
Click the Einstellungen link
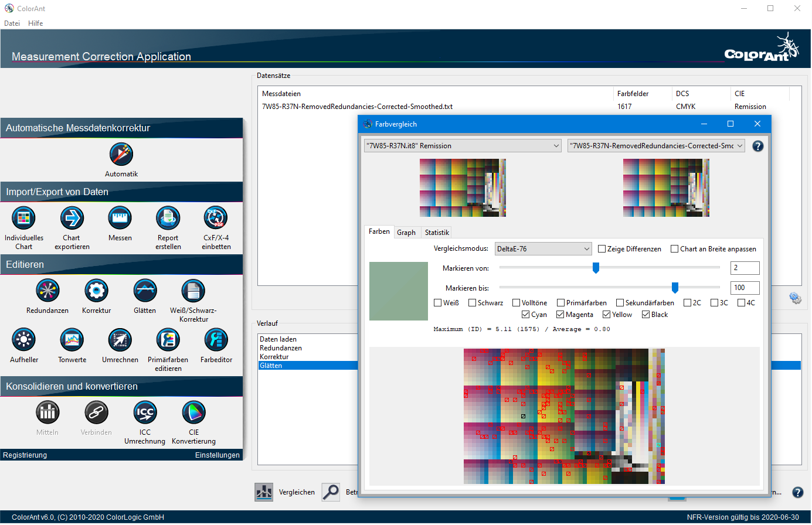[217, 455]
